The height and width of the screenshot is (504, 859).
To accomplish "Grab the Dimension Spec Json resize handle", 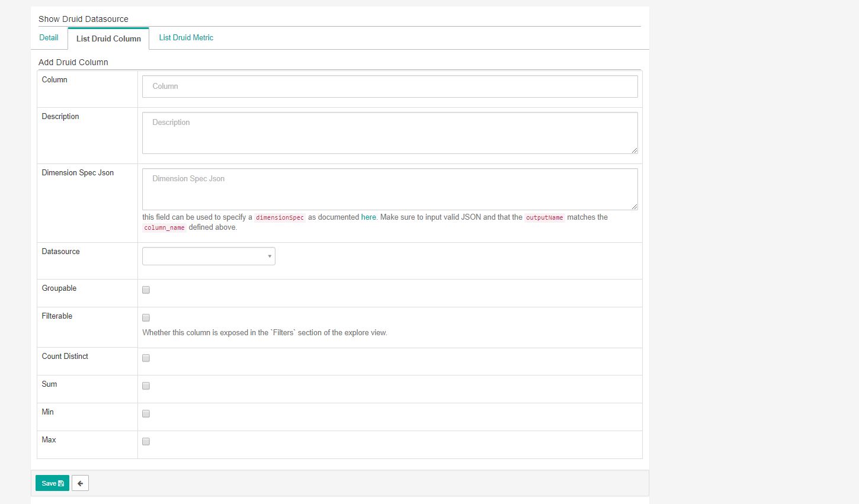I will tap(634, 207).
